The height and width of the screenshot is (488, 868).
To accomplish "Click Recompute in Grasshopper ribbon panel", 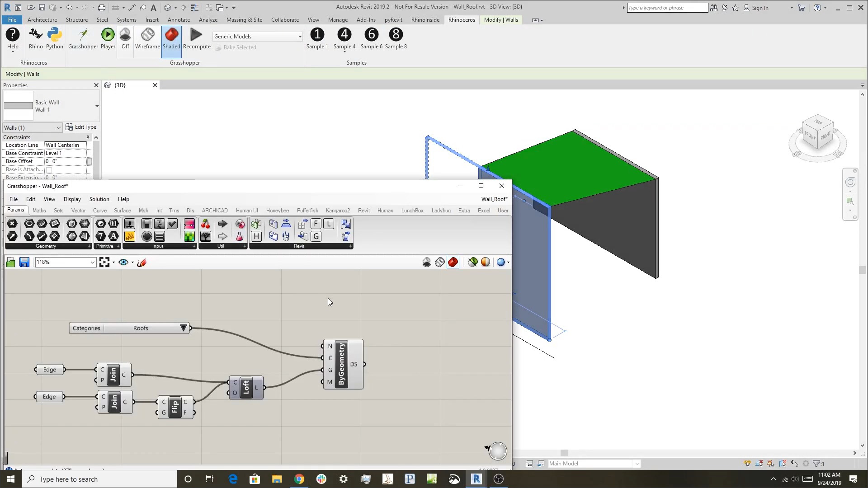I will pos(197,38).
